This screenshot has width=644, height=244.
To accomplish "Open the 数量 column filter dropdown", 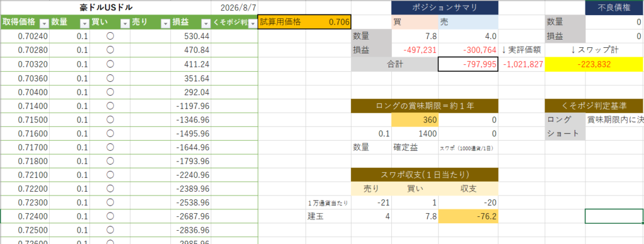I will [x=84, y=23].
